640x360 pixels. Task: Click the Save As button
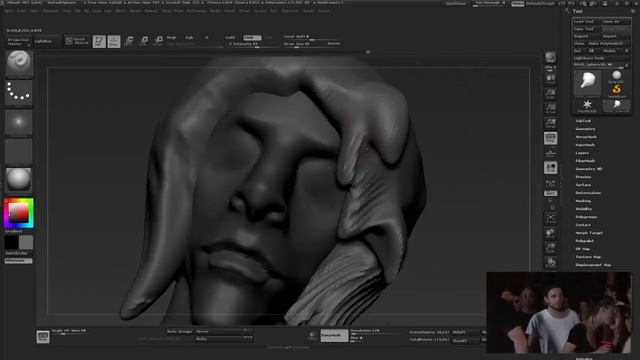(x=616, y=22)
